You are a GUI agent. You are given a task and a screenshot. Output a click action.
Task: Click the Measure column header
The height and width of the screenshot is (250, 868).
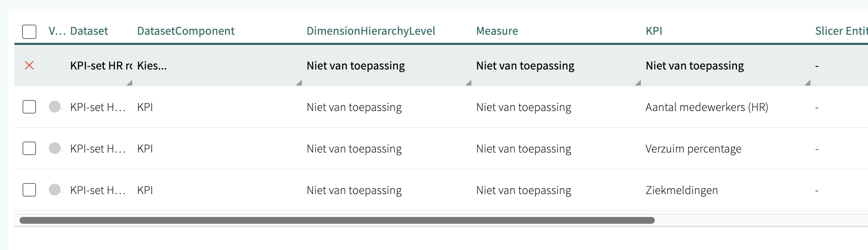pyautogui.click(x=497, y=31)
